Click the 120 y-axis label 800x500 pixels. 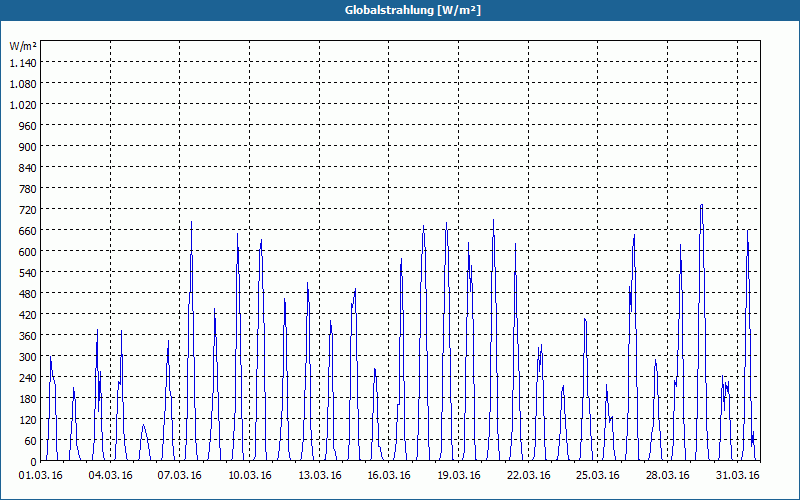pos(28,420)
